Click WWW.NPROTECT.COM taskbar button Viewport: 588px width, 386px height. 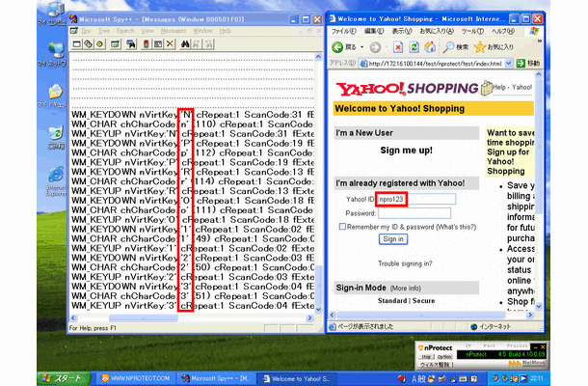(135, 378)
